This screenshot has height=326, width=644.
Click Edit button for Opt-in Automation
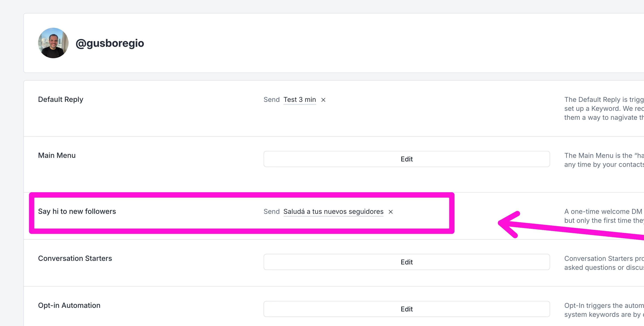tap(407, 309)
